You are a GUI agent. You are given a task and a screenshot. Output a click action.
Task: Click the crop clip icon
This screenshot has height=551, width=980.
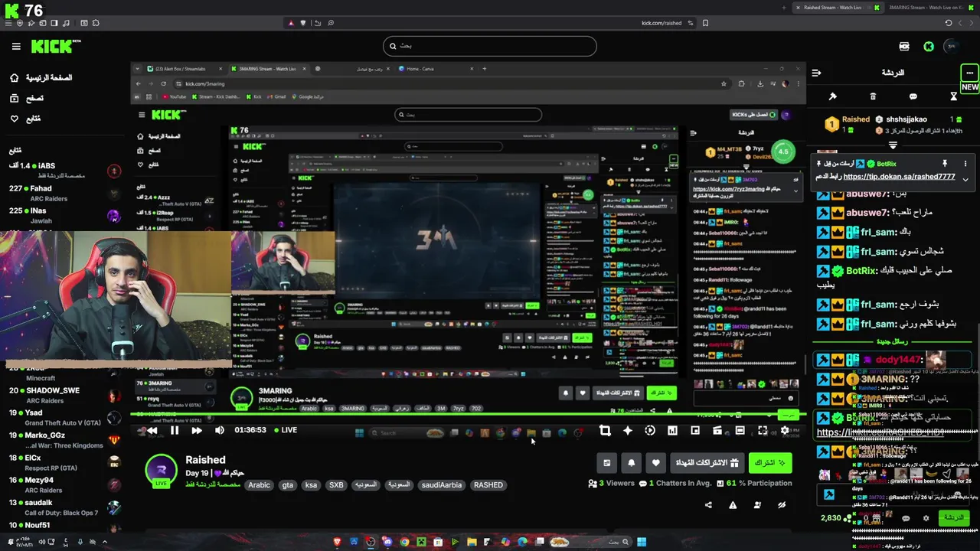(605, 431)
